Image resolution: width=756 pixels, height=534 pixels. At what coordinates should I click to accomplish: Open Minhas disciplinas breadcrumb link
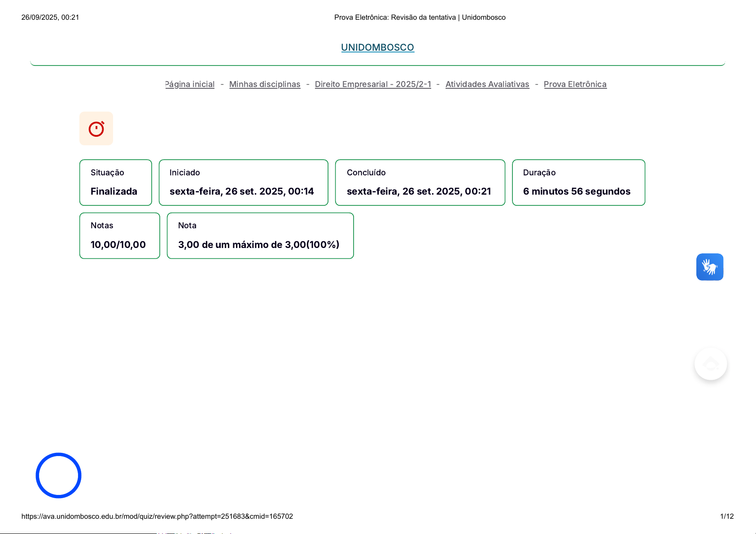265,84
